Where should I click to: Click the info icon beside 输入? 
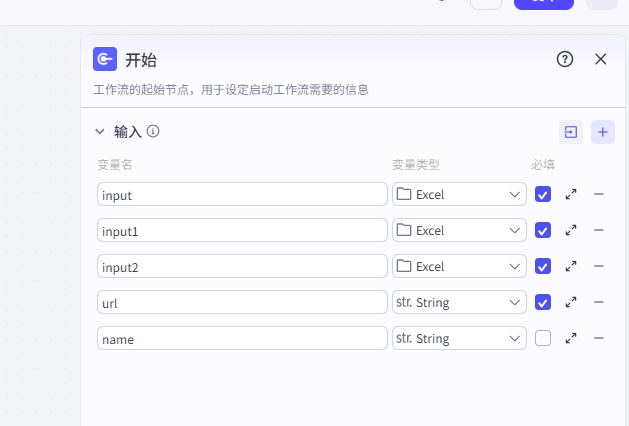[153, 131]
